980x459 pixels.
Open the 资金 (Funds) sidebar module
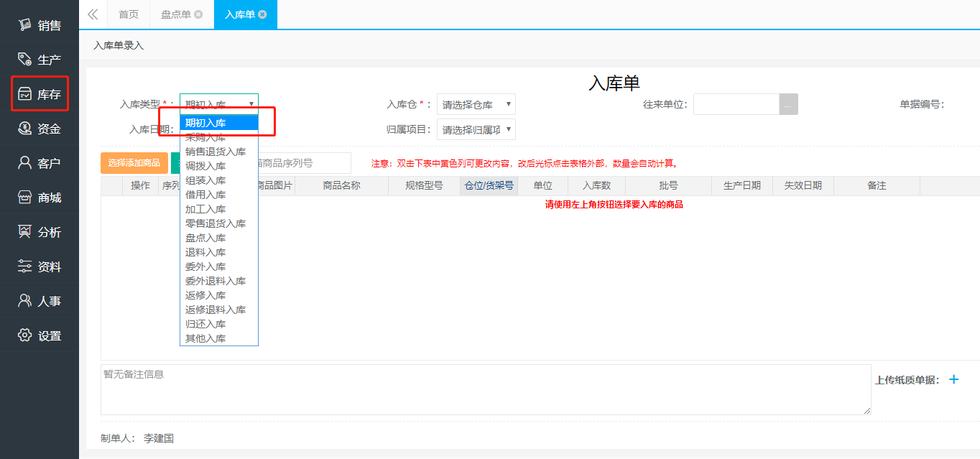coord(40,129)
